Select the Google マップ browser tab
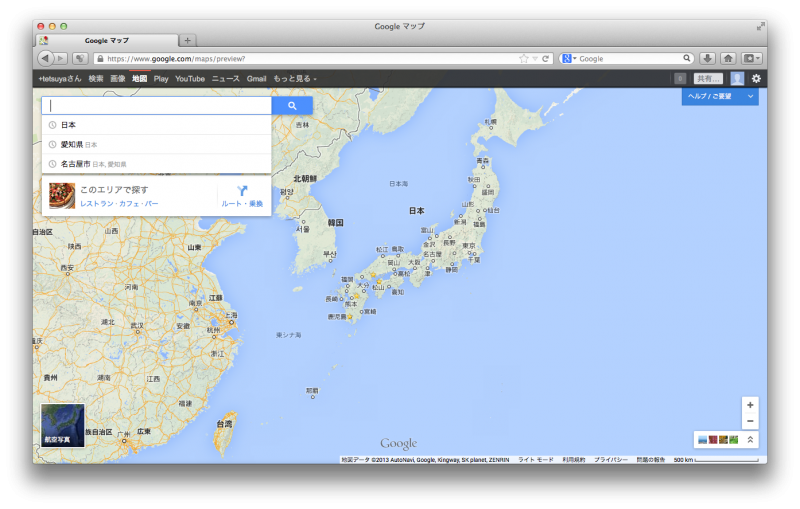Image resolution: width=800 pixels, height=509 pixels. [x=107, y=40]
